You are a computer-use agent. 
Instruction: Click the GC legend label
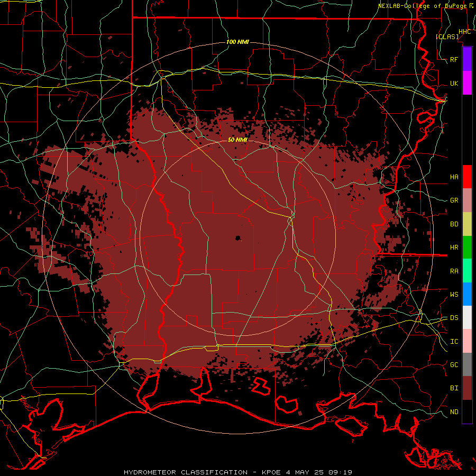(x=454, y=364)
